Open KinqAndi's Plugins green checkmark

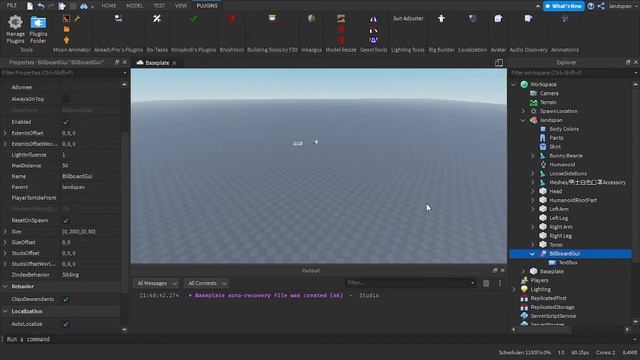(193, 18)
